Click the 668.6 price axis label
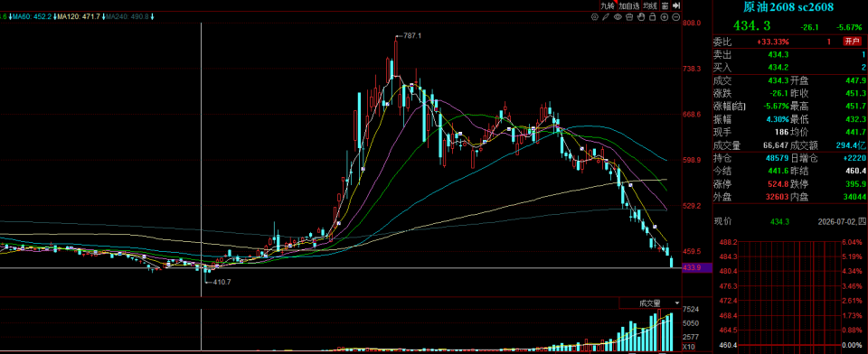 click(x=693, y=115)
